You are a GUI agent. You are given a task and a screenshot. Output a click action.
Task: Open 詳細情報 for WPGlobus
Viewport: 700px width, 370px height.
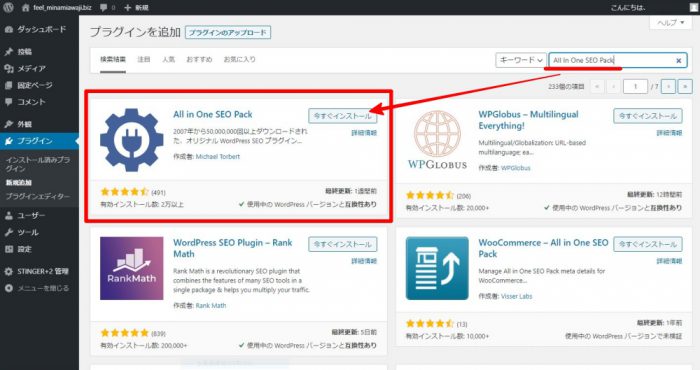(669, 133)
